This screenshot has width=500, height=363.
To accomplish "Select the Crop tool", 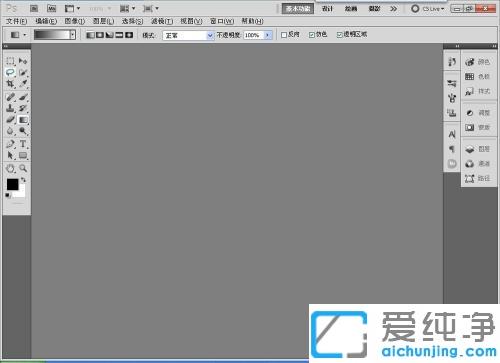I will 10,83.
